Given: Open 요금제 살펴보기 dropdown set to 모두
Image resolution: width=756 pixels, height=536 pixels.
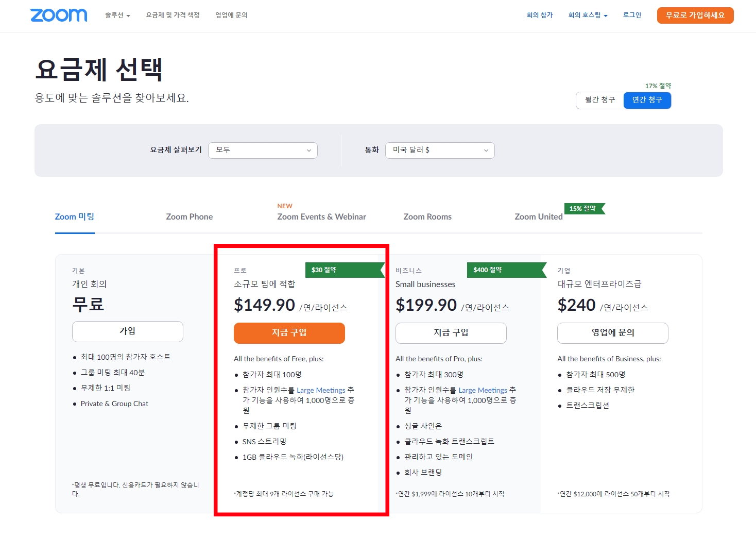Looking at the screenshot, I should pyautogui.click(x=263, y=150).
